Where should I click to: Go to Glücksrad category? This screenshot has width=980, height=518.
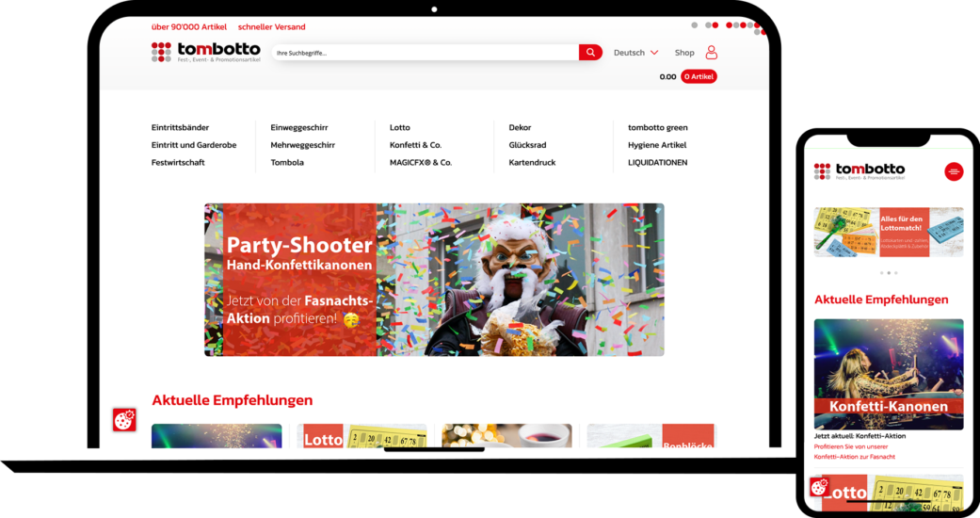click(527, 144)
